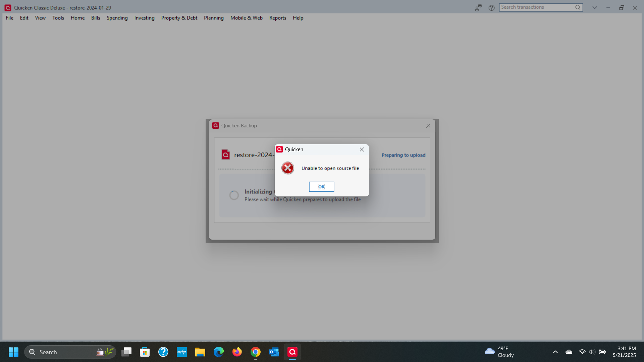Click the loading spinner next to Initializing

click(x=234, y=195)
